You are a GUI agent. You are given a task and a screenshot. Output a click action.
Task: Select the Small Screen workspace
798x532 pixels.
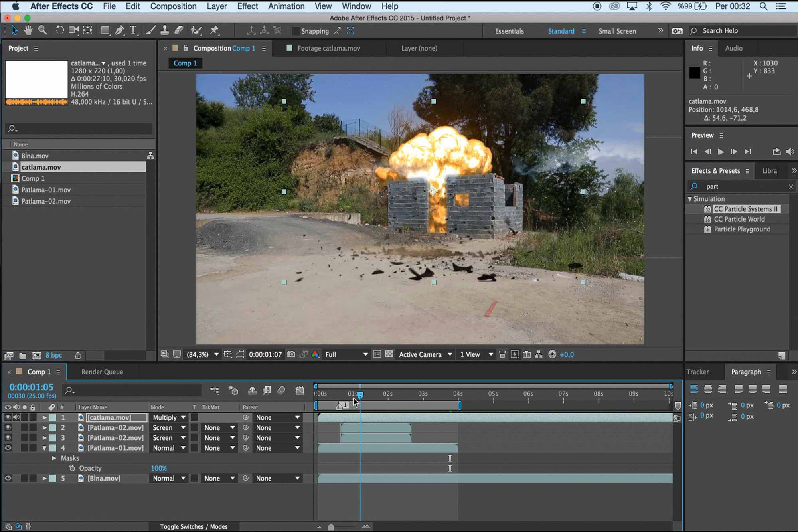(x=617, y=31)
